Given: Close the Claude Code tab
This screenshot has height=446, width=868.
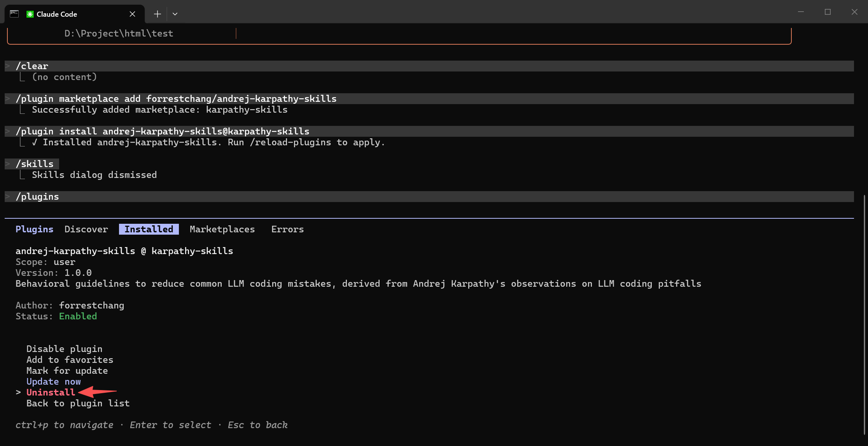Looking at the screenshot, I should pyautogui.click(x=132, y=14).
